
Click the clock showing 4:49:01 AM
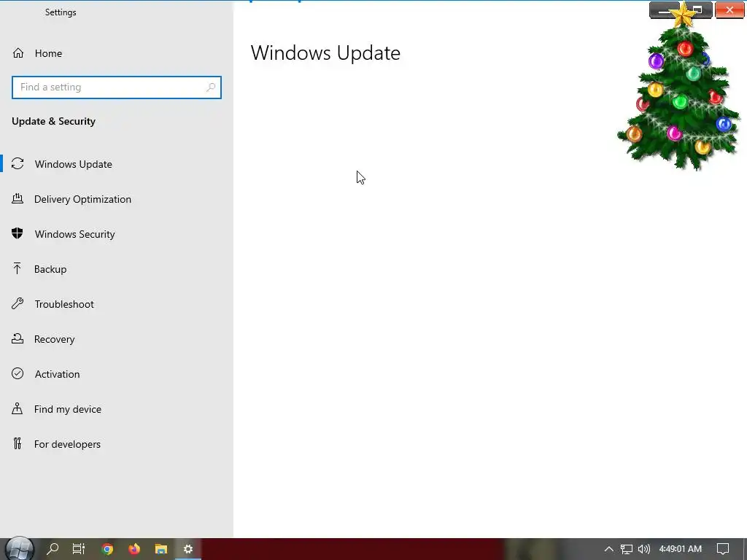[681, 549]
